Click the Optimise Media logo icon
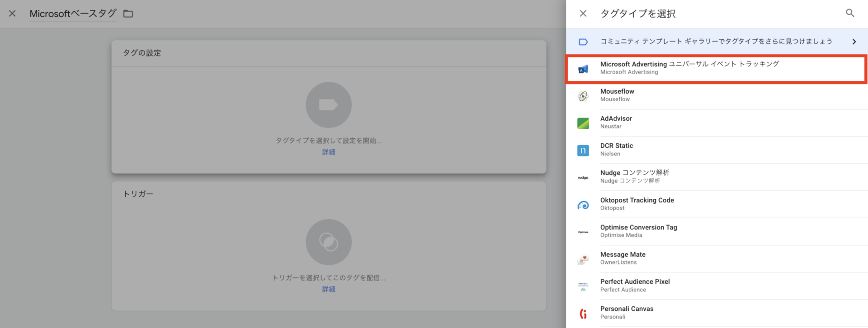This screenshot has width=868, height=328. click(583, 232)
